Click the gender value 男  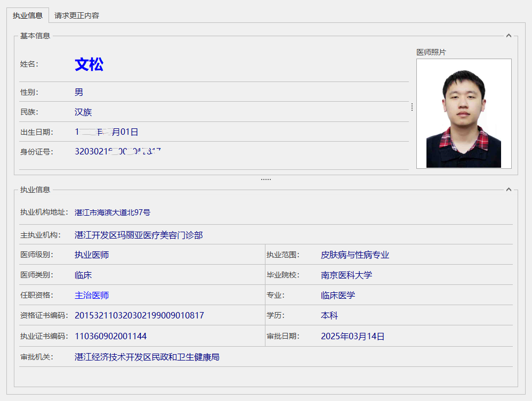coord(79,92)
